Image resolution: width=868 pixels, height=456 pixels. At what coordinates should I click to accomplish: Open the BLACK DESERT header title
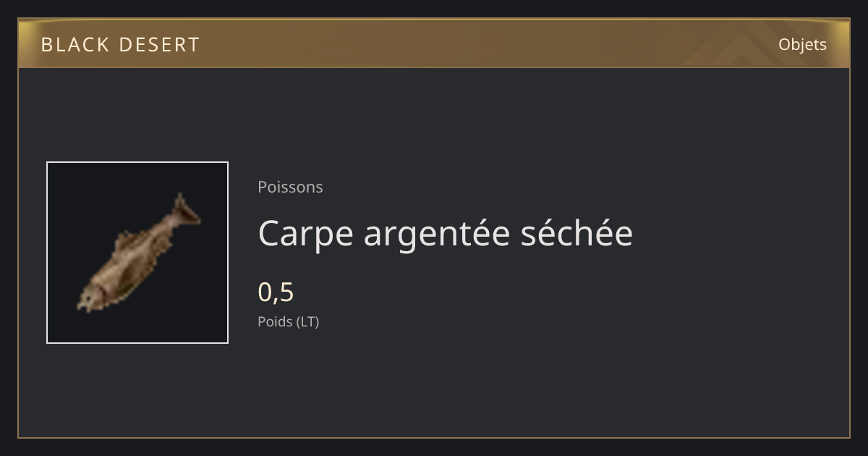120,45
